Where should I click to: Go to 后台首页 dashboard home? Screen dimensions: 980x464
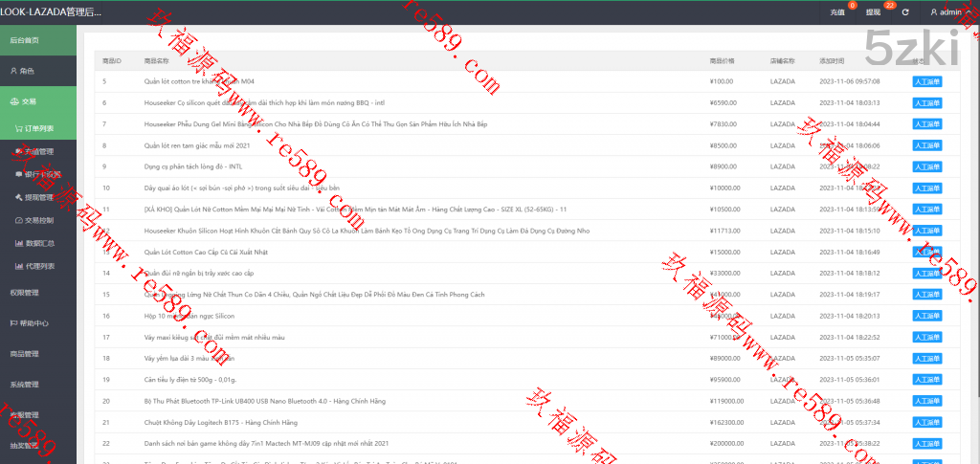tap(25, 40)
